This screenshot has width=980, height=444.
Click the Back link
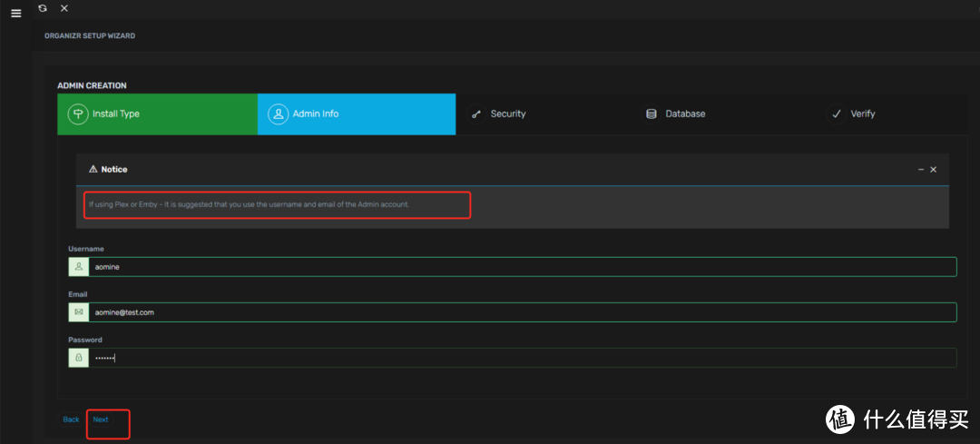[x=71, y=419]
